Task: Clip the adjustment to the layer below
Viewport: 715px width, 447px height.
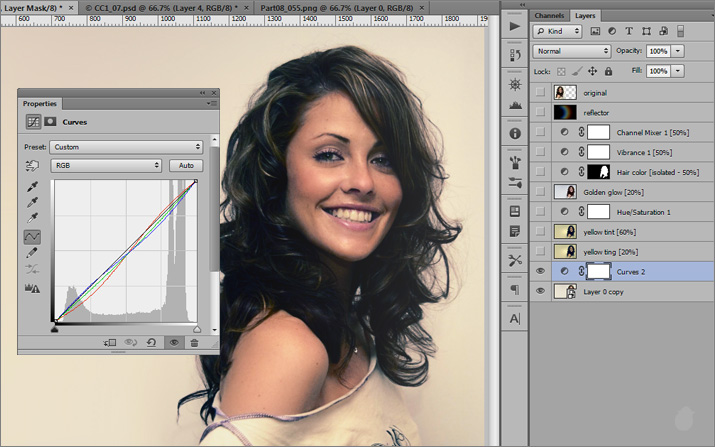Action: coord(110,342)
